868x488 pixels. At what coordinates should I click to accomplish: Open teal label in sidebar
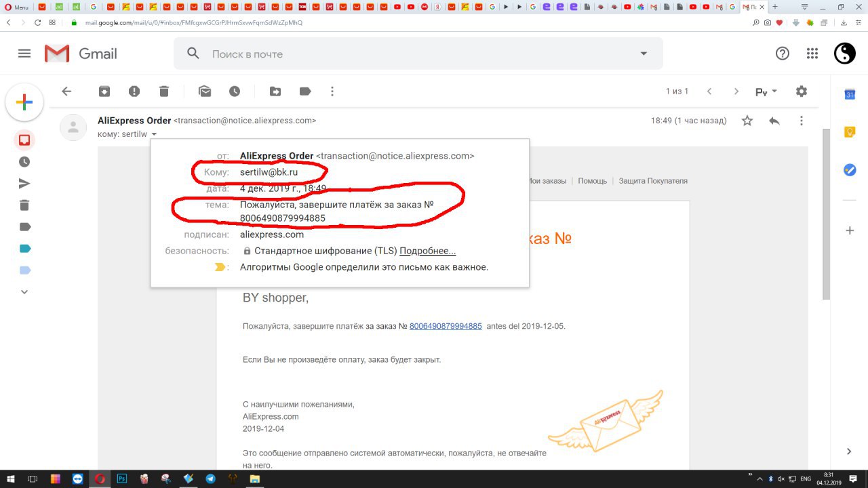25,248
